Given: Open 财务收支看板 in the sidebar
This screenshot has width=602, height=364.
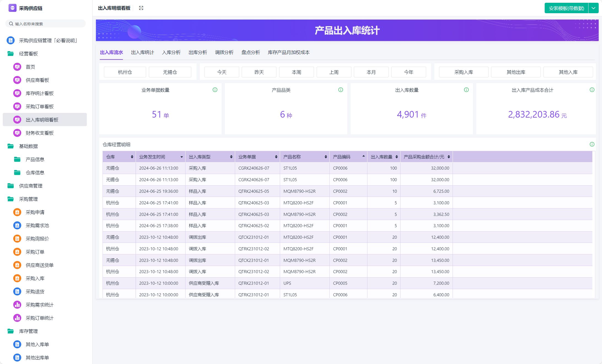Looking at the screenshot, I should (x=40, y=133).
